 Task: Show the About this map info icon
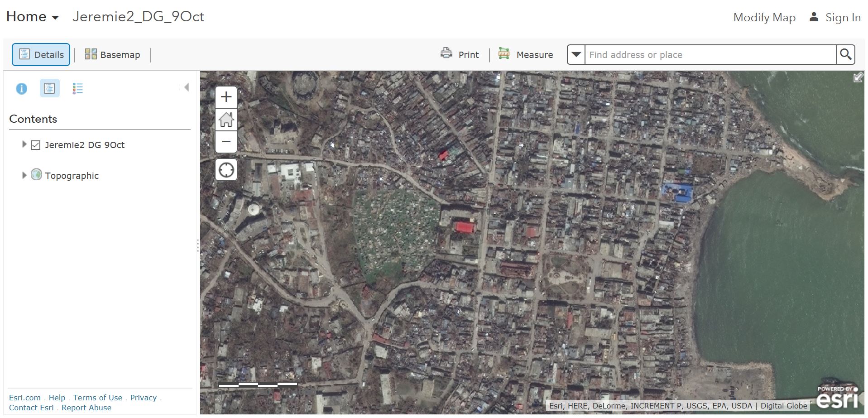(x=21, y=88)
